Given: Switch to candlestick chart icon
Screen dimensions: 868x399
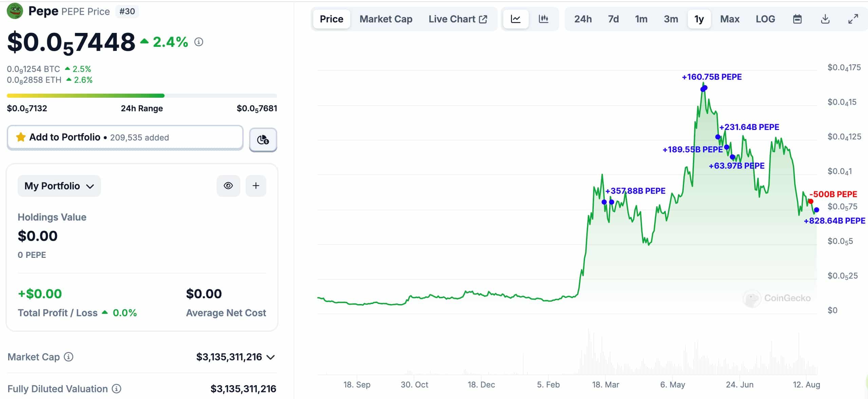Looking at the screenshot, I should (x=543, y=19).
